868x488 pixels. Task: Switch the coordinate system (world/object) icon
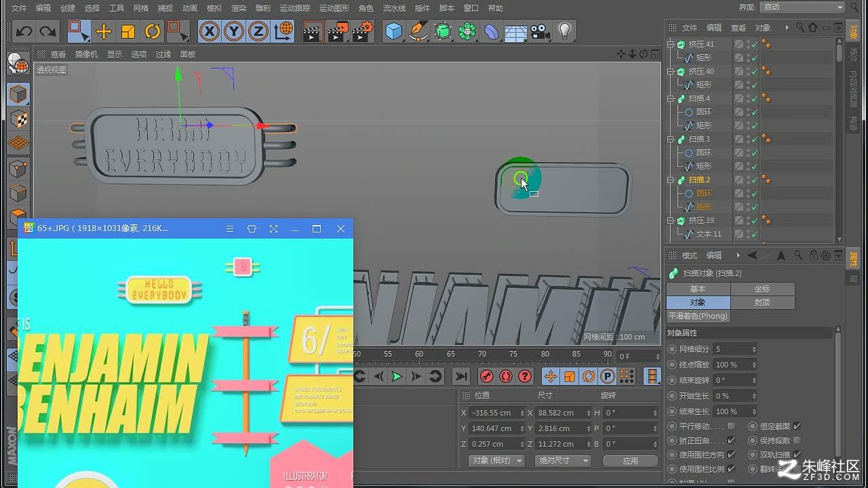coord(283,31)
